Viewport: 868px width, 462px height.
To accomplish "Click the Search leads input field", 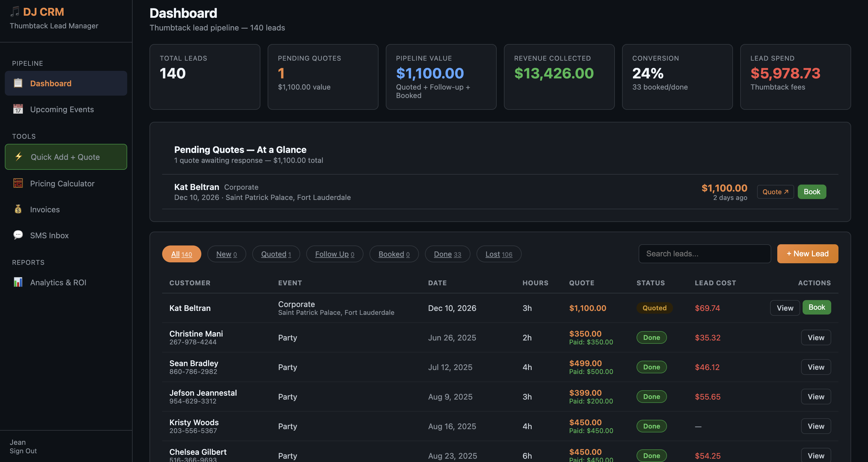I will pyautogui.click(x=705, y=254).
